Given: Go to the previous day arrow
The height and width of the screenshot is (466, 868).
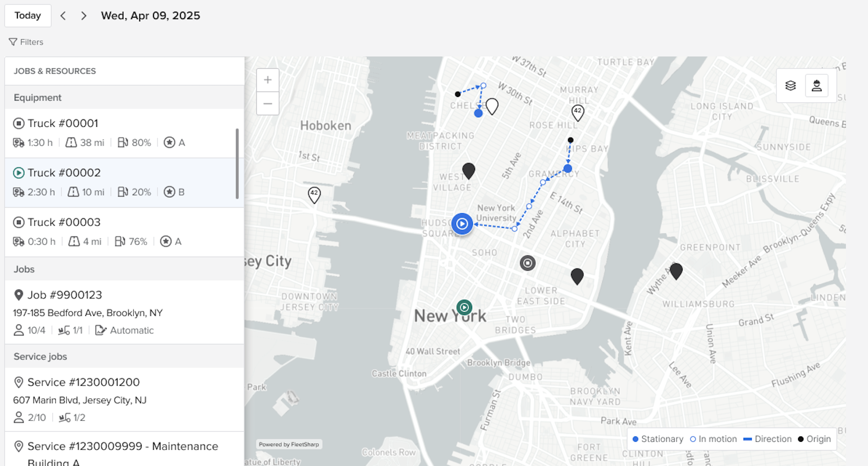Looking at the screenshot, I should click(63, 16).
